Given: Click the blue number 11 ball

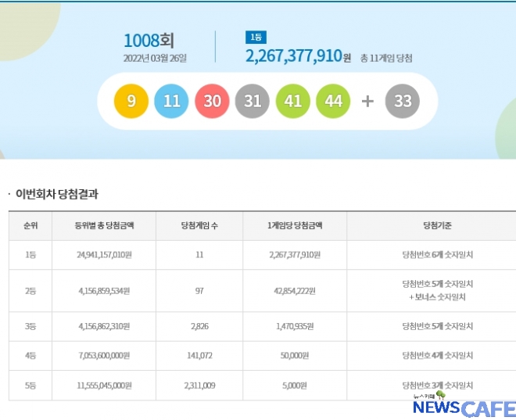Looking at the screenshot, I should 172,102.
